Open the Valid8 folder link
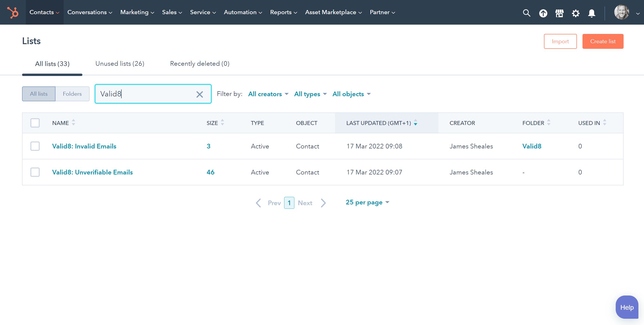The height and width of the screenshot is (325, 644). [x=532, y=146]
